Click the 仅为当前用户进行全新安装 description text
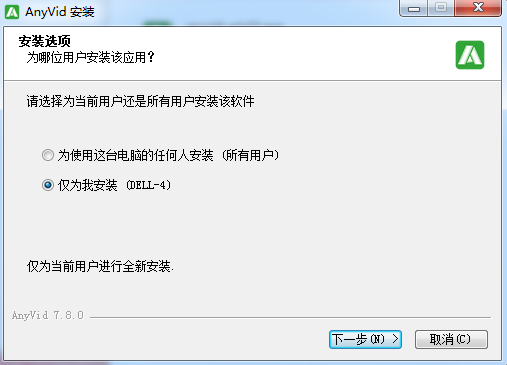 100,266
